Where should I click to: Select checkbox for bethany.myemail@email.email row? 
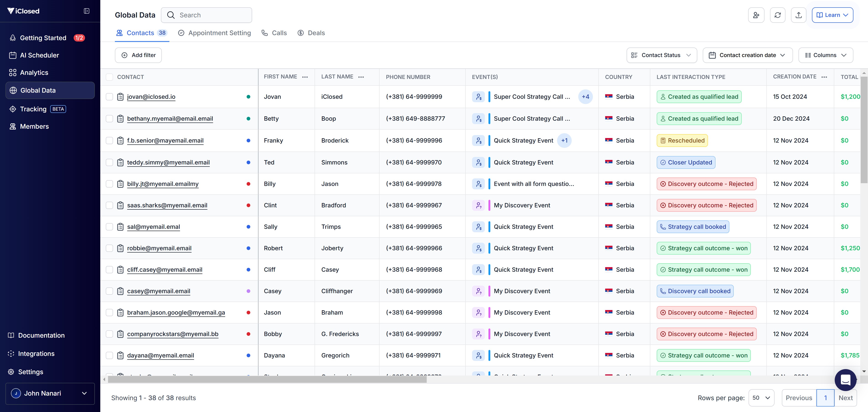pos(109,119)
